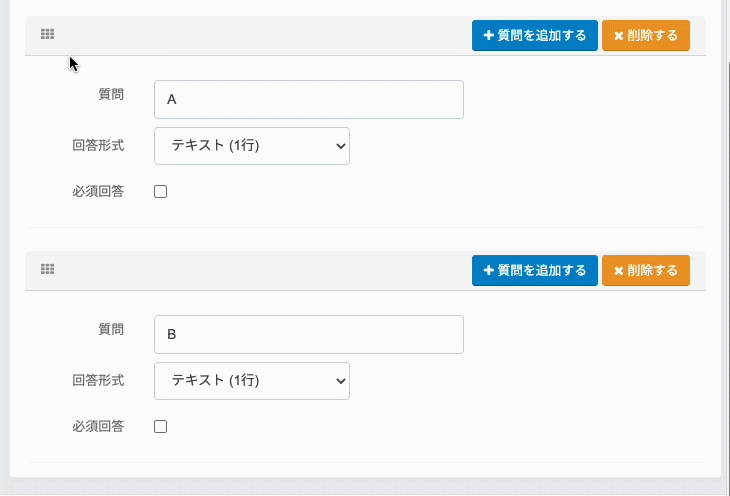
Task: Click 質問を追加する above question A
Action: (535, 35)
